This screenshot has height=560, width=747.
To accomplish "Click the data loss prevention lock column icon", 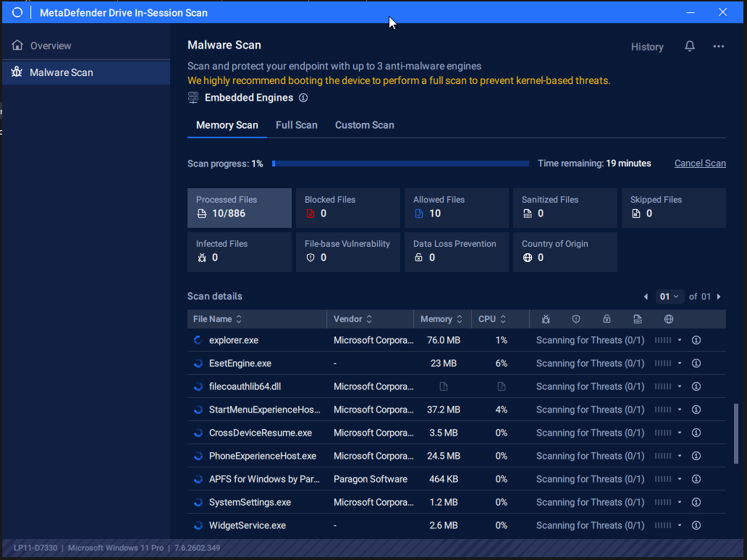I will [607, 319].
